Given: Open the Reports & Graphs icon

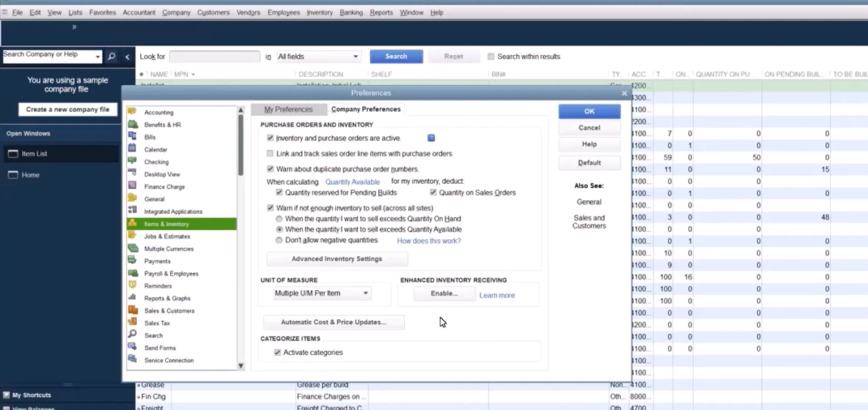Looking at the screenshot, I should 133,298.
